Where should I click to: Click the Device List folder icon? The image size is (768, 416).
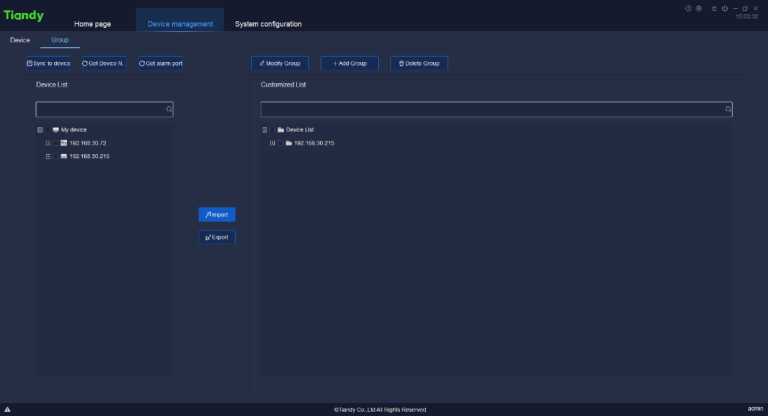pos(281,130)
